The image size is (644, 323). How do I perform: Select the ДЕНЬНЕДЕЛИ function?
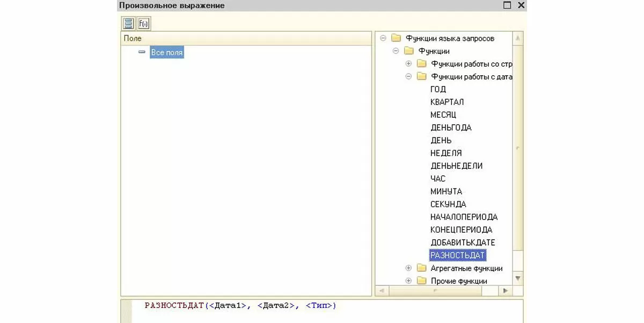(456, 166)
